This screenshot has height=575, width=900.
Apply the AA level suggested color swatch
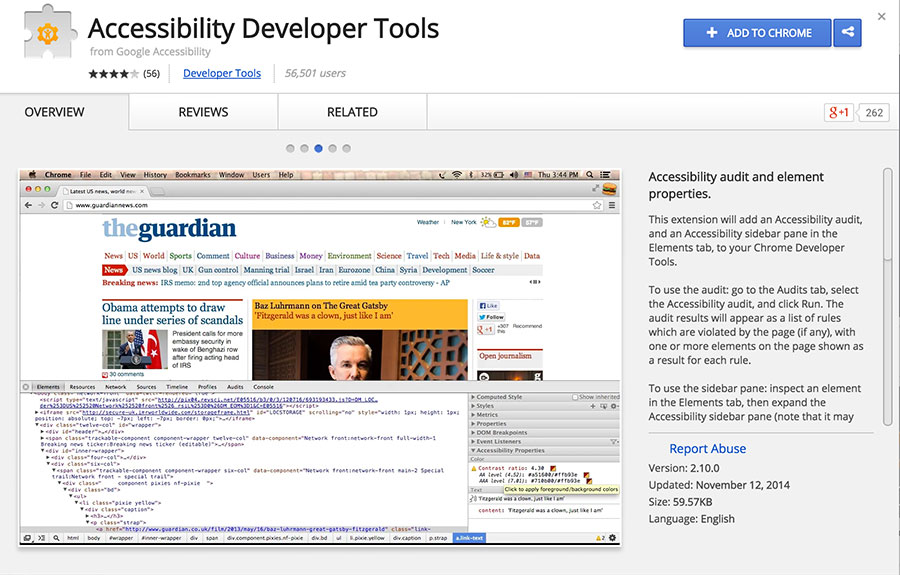[x=586, y=475]
